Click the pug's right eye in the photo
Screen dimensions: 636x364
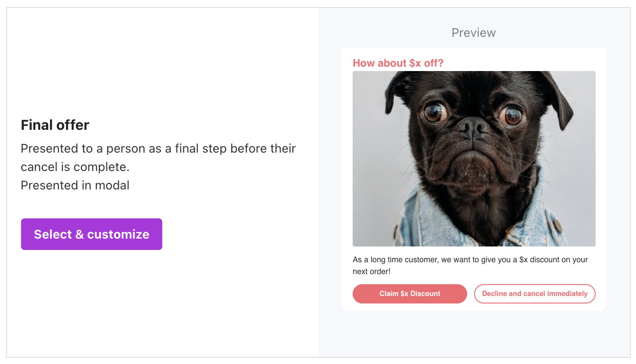click(x=512, y=116)
